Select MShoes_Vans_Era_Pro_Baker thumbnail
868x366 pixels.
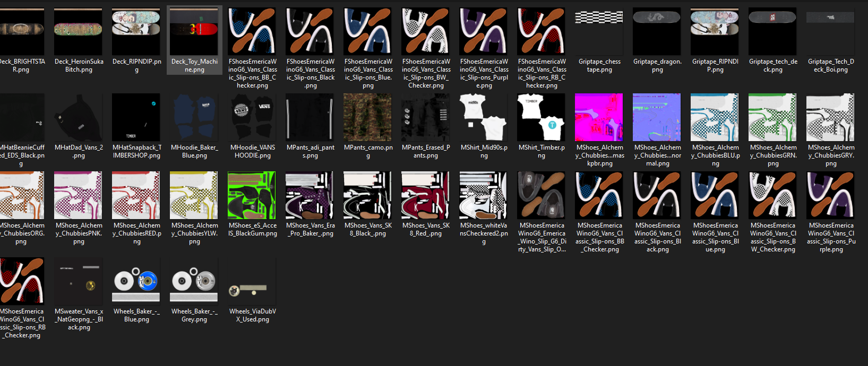click(x=310, y=196)
